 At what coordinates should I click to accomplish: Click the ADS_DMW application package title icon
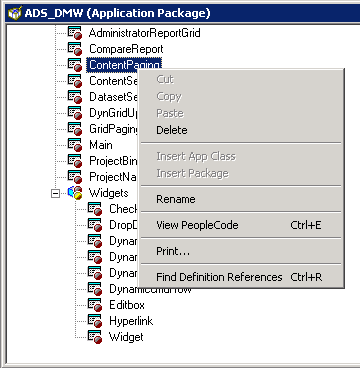click(x=14, y=13)
